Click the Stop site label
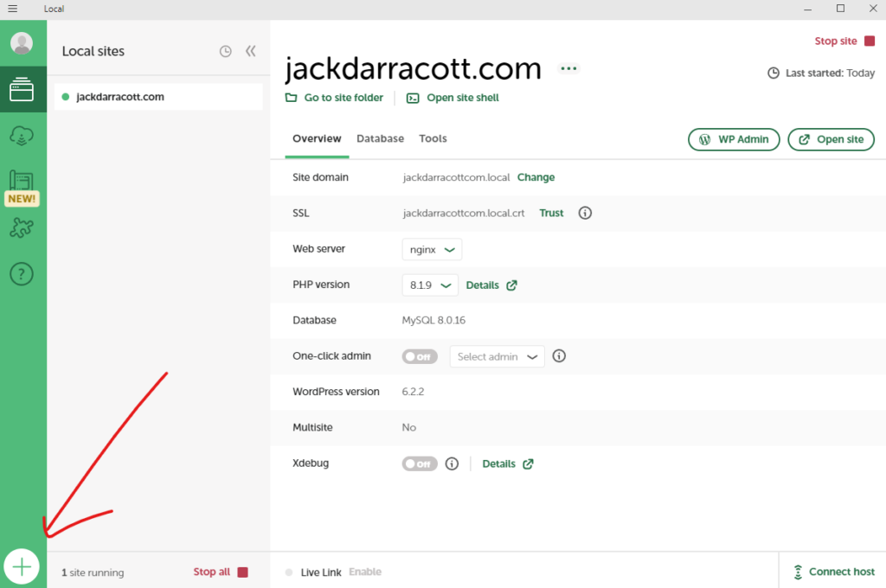Image resolution: width=886 pixels, height=588 pixels. [835, 42]
